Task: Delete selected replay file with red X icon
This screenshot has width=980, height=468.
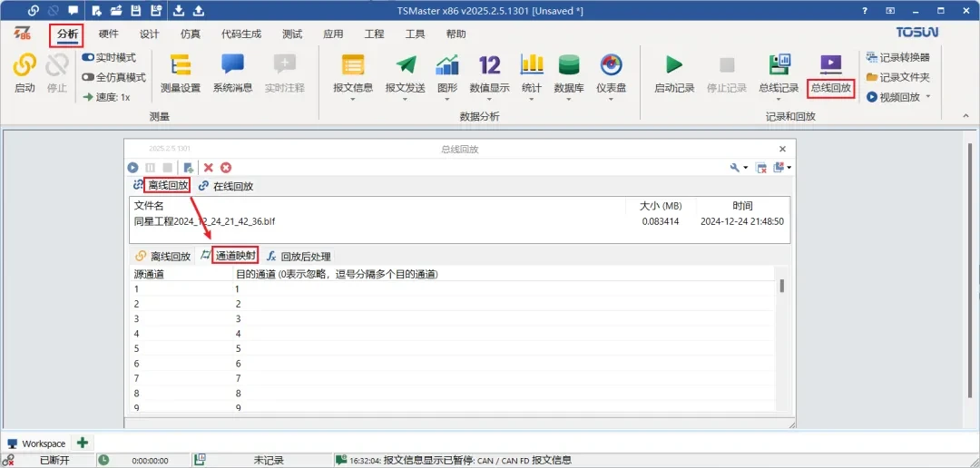Action: click(209, 168)
